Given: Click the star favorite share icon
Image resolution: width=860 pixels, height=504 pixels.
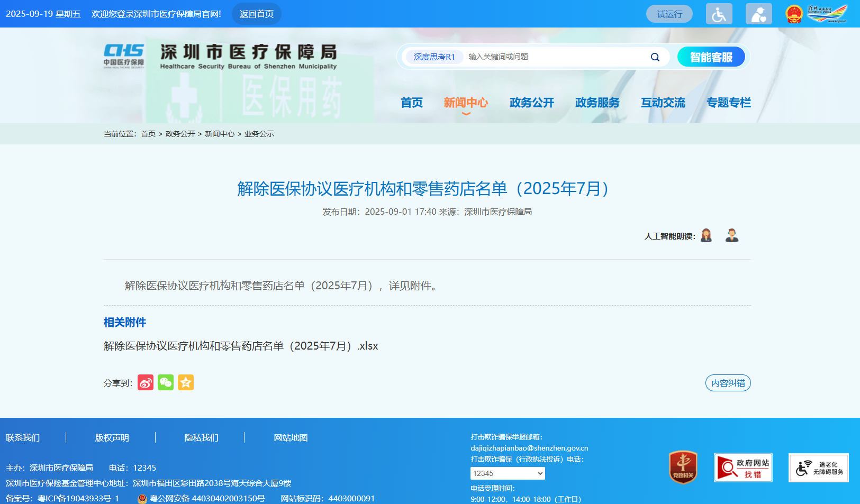Looking at the screenshot, I should tap(186, 382).
